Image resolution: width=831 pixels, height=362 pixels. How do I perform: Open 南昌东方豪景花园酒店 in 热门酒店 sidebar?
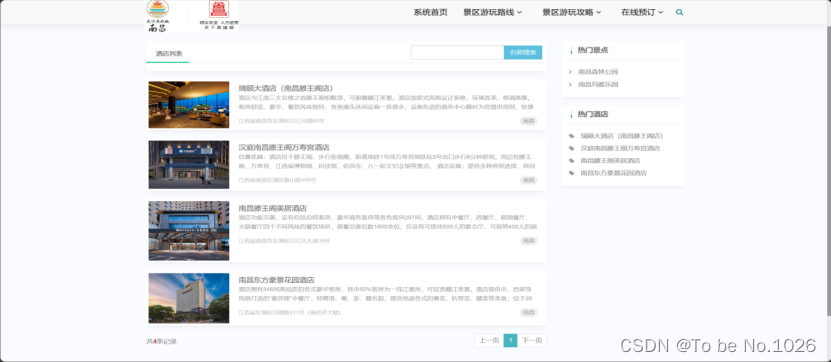click(614, 173)
